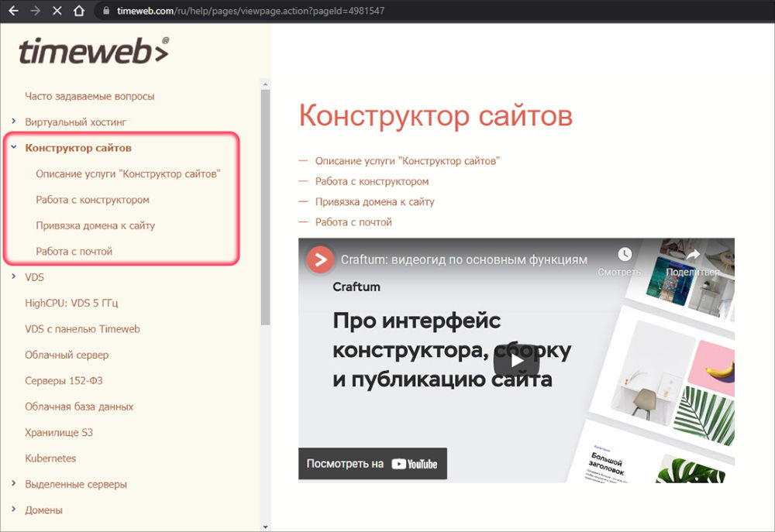Collapse the 'Конструктор сайтов' tree arrow
Screen dimensions: 775x532
pyautogui.click(x=14, y=147)
